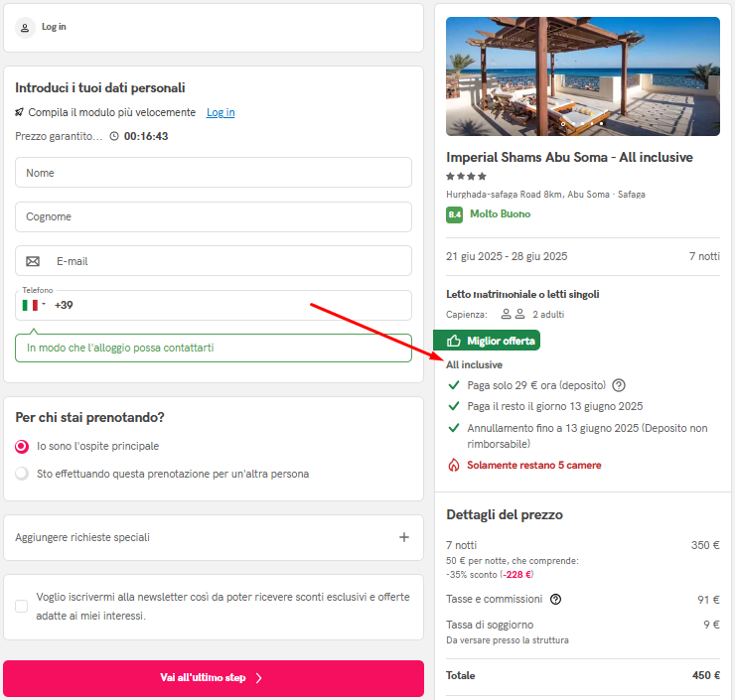Click the Vai all'ultimo step button
Image resolution: width=735 pixels, height=700 pixels.
pos(214,678)
